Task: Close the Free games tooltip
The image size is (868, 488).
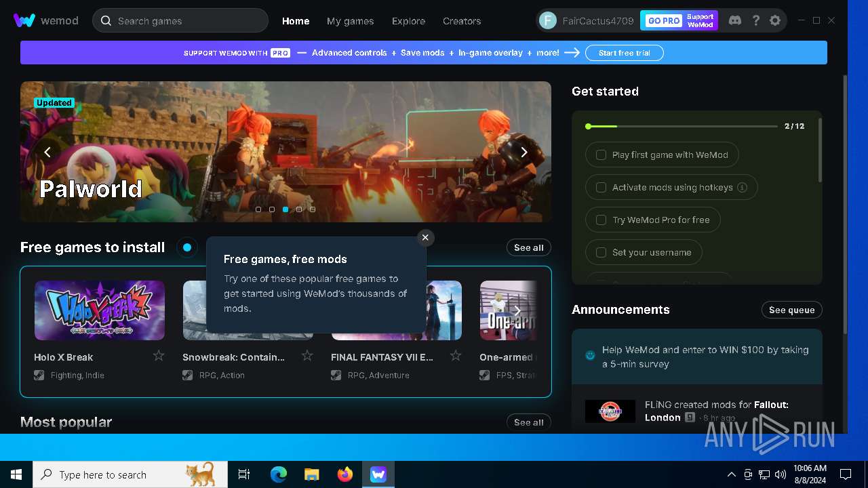Action: point(425,237)
